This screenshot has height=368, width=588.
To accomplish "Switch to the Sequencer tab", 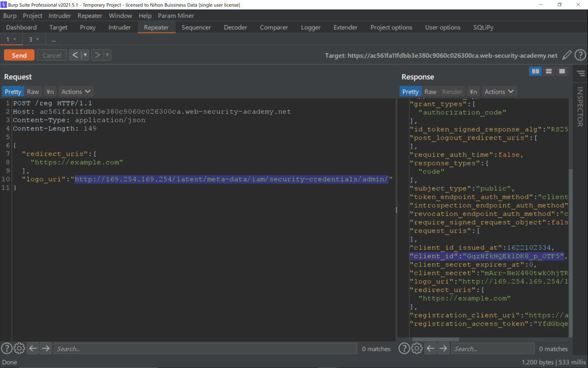I will [x=196, y=27].
